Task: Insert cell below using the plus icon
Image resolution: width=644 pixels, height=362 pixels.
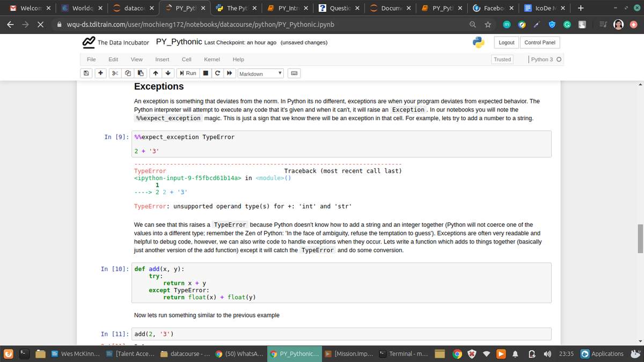Action: pyautogui.click(x=101, y=73)
